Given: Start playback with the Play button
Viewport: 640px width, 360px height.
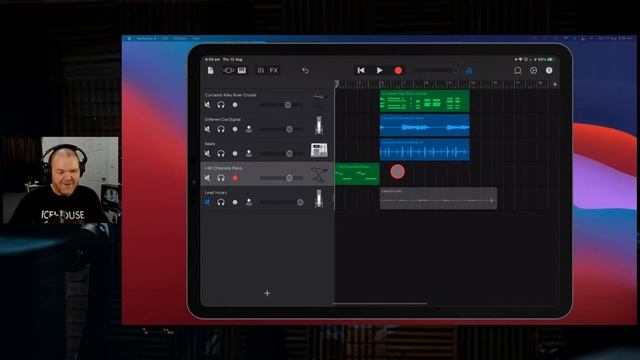Looking at the screenshot, I should click(x=380, y=71).
